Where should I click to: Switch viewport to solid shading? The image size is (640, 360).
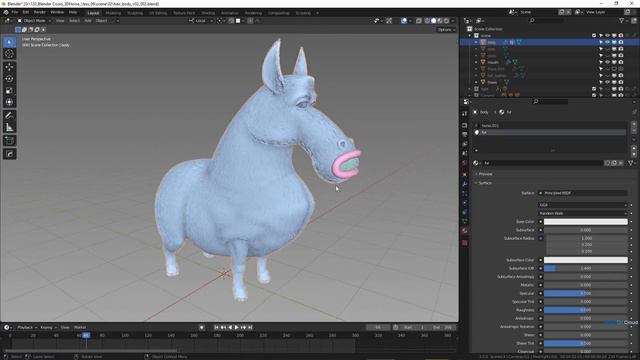pos(433,20)
